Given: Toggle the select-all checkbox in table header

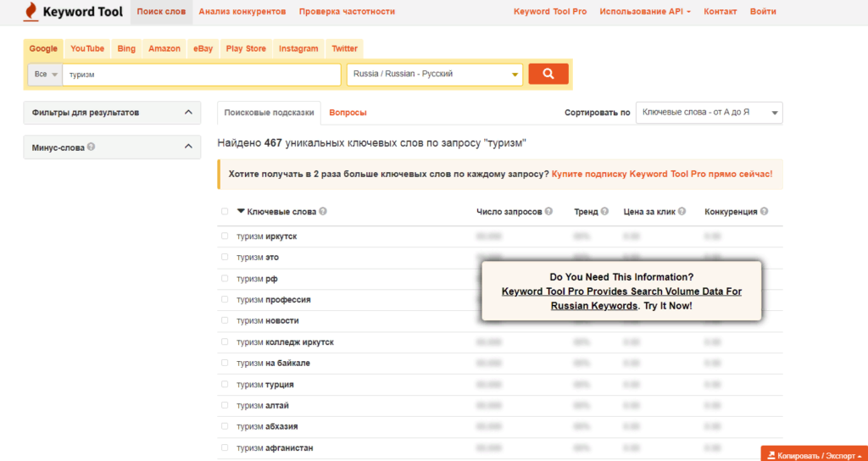Looking at the screenshot, I should click(x=224, y=211).
